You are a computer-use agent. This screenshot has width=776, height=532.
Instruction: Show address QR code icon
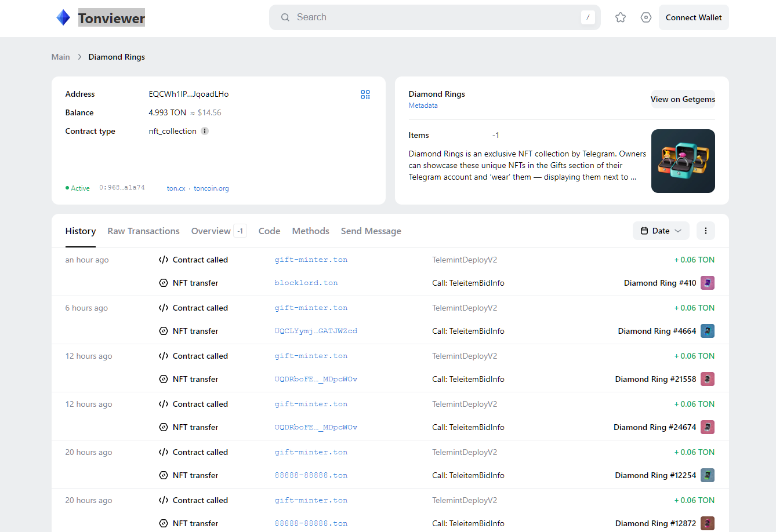(365, 94)
